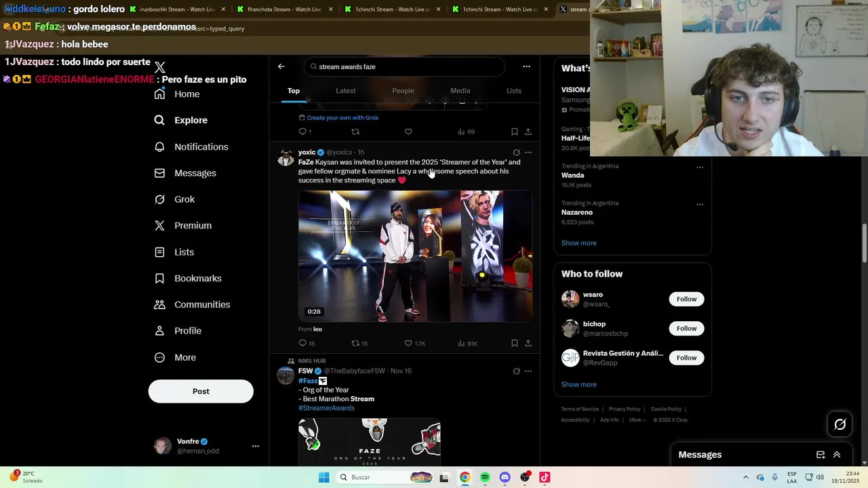Click 'Create your own with Grok' link

(338, 118)
